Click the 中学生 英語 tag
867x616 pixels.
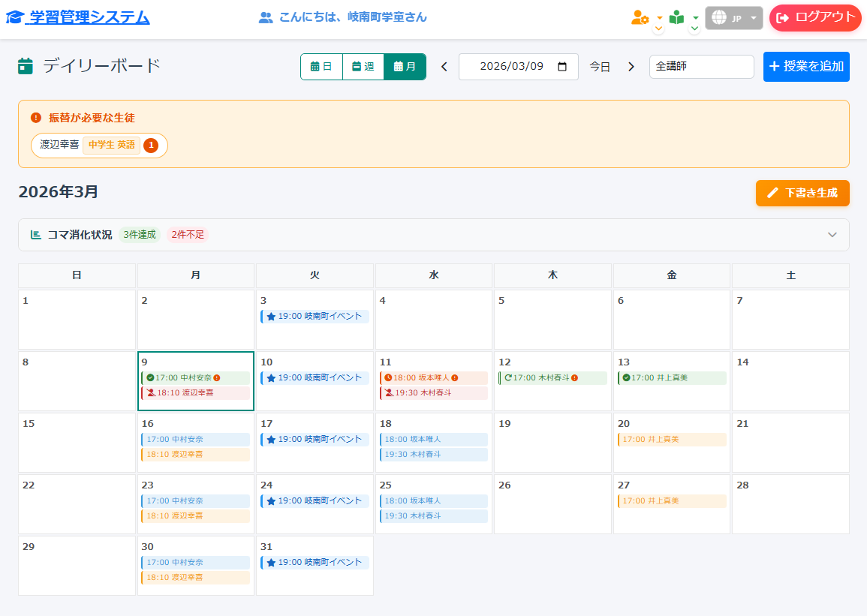coord(112,145)
